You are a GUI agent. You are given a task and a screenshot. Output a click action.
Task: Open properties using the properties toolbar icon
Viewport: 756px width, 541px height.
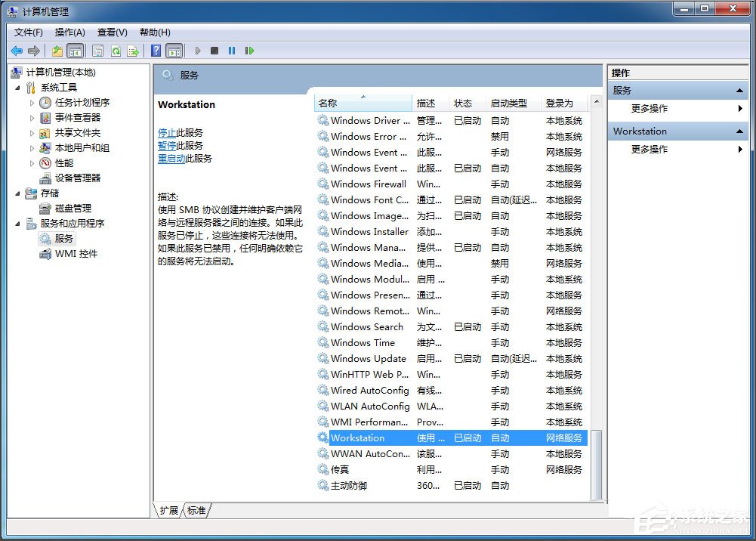98,51
